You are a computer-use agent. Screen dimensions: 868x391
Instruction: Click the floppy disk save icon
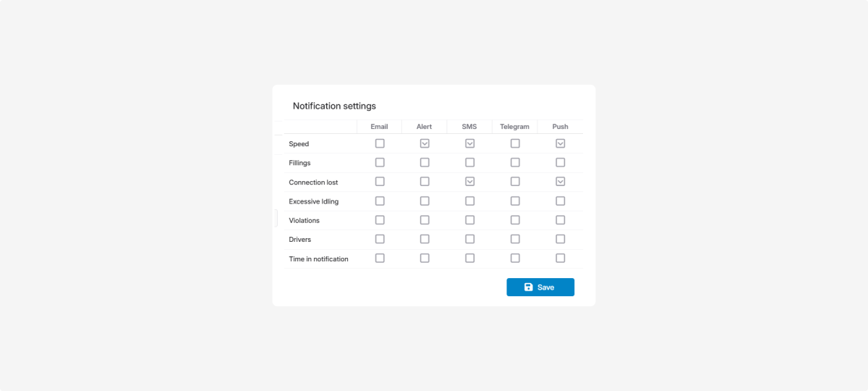[529, 287]
